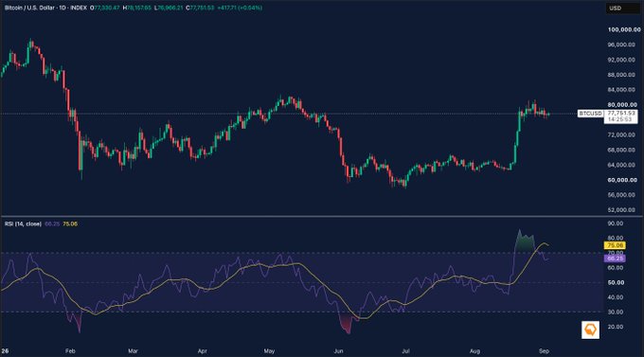Click the Bitcoin / U.S. Dollar symbol title

click(28, 8)
